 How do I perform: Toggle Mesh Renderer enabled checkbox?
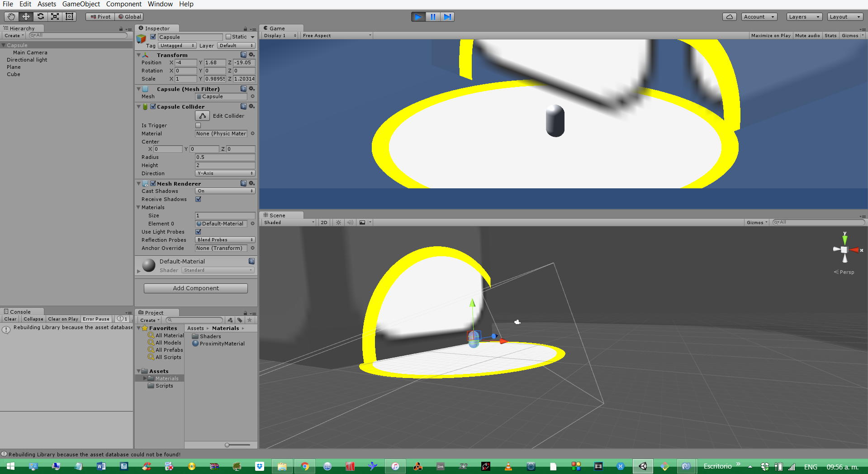(x=153, y=183)
